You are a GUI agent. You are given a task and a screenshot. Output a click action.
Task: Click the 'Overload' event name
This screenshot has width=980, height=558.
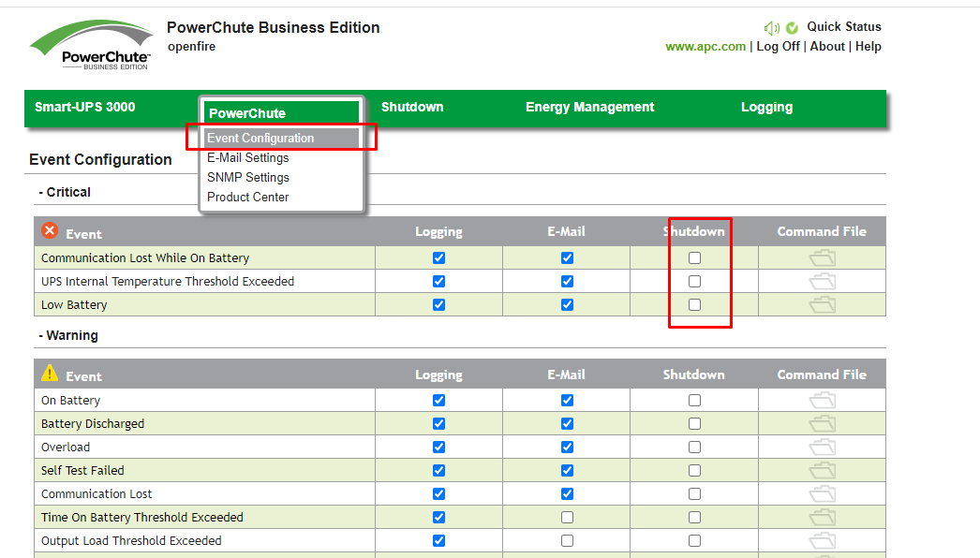click(x=66, y=448)
